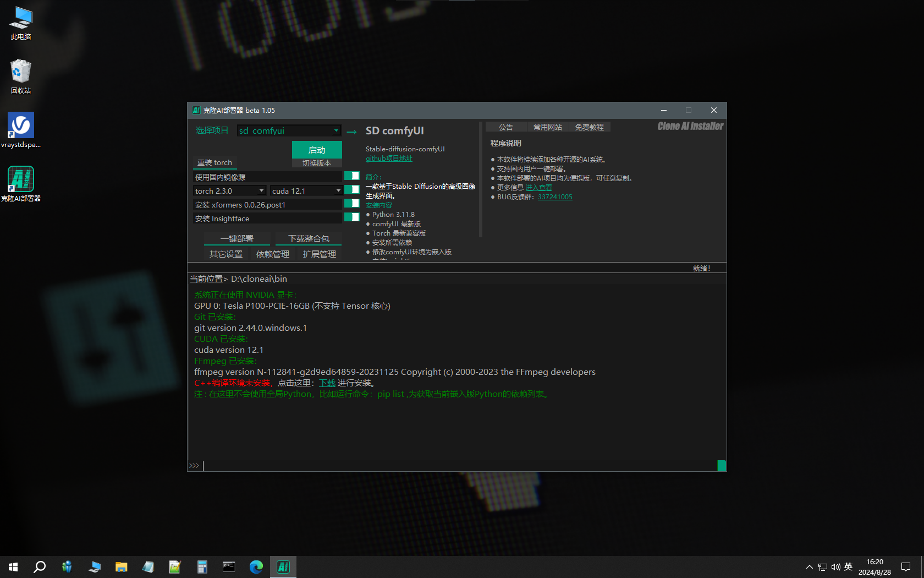Click the GPU 0: Tesla P100-PCIE-16GB line
Image resolution: width=924 pixels, height=578 pixels.
click(x=292, y=306)
